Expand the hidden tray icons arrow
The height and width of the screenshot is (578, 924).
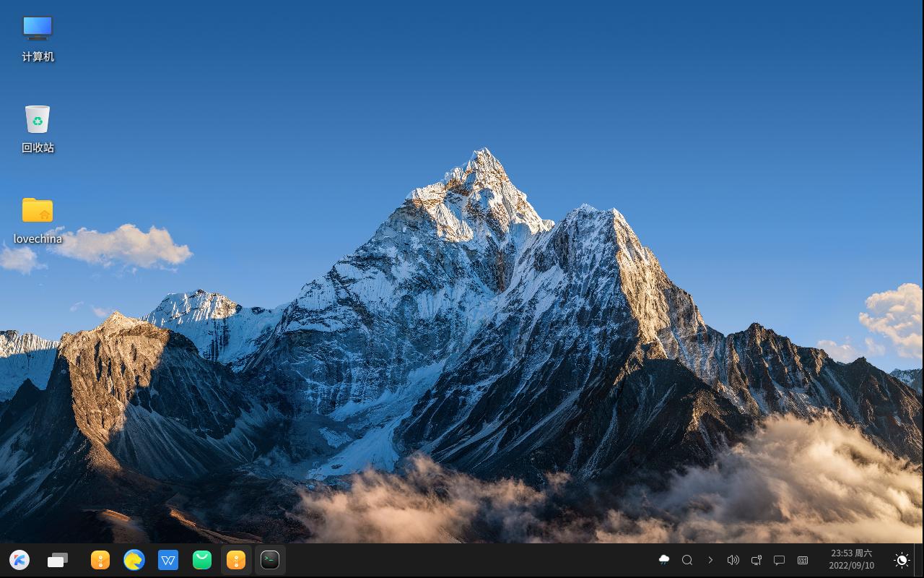click(x=710, y=560)
